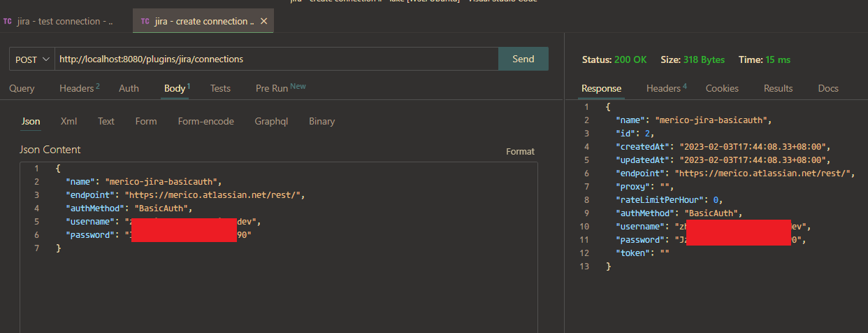Select the Form-encode body type

click(x=206, y=121)
